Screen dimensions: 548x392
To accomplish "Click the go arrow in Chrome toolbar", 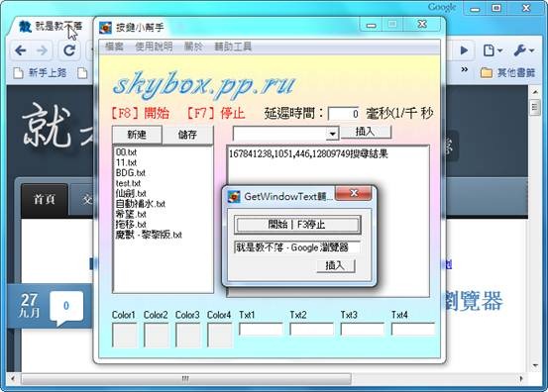I will click(464, 50).
